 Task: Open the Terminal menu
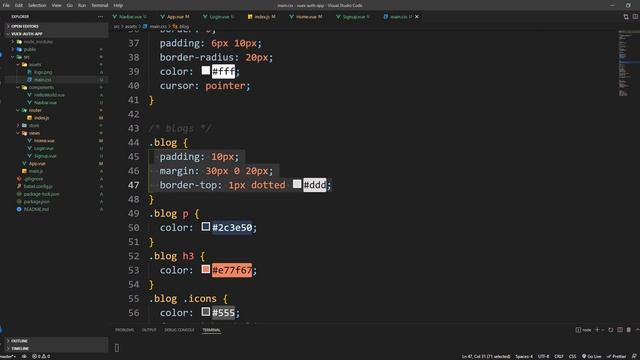pos(100,5)
